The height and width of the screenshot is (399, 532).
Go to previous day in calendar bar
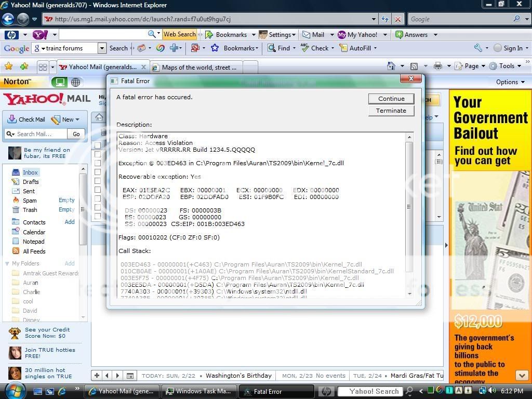coord(107,376)
